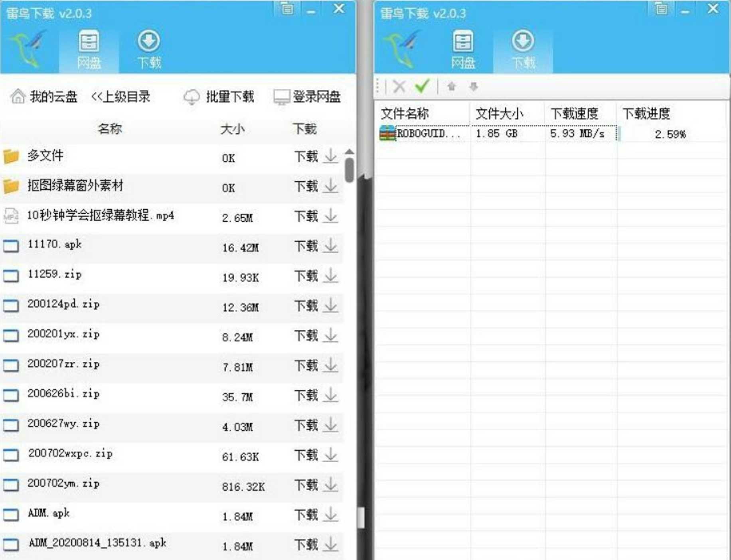The height and width of the screenshot is (560, 731).
Task: Select the ROBOGUID archive icon in downloads
Action: tap(387, 133)
